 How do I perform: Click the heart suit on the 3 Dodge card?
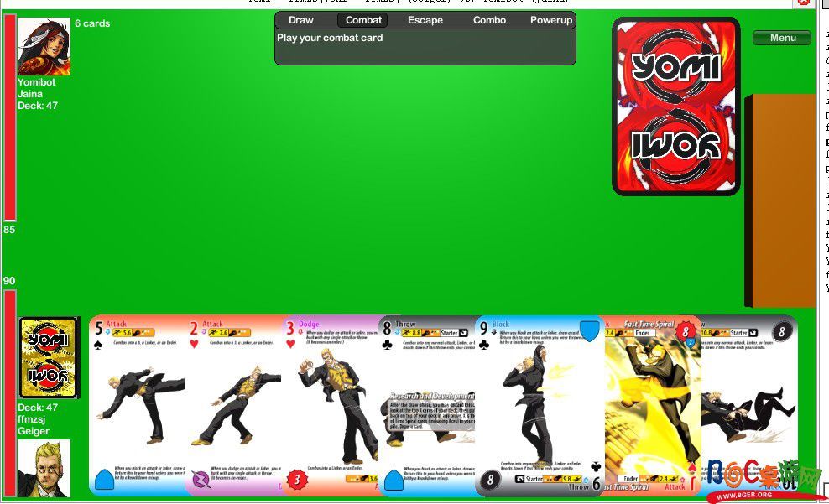coord(290,344)
